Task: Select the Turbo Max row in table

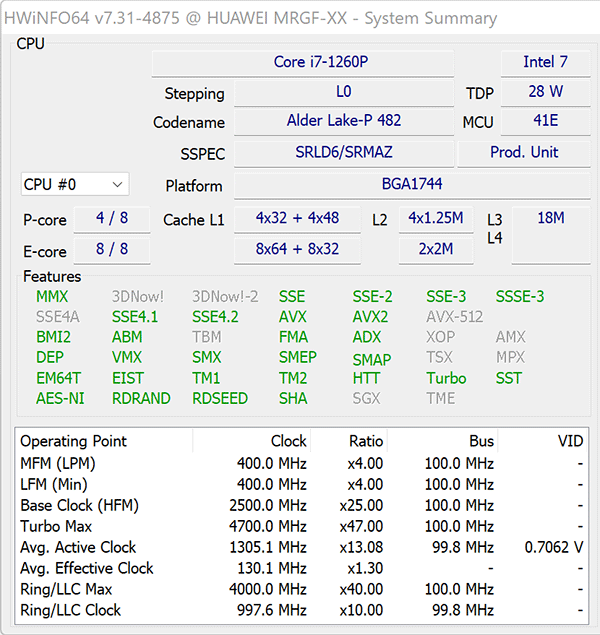Action: point(300,526)
